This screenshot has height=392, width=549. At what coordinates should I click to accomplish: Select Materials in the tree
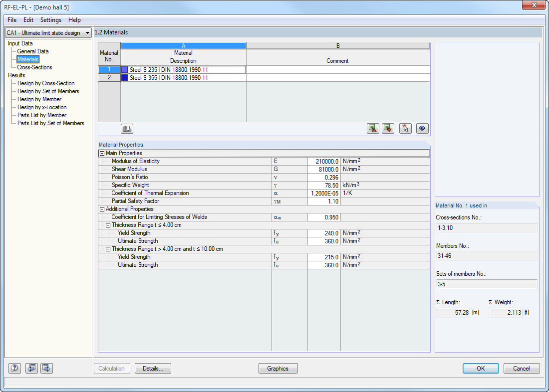[28, 59]
